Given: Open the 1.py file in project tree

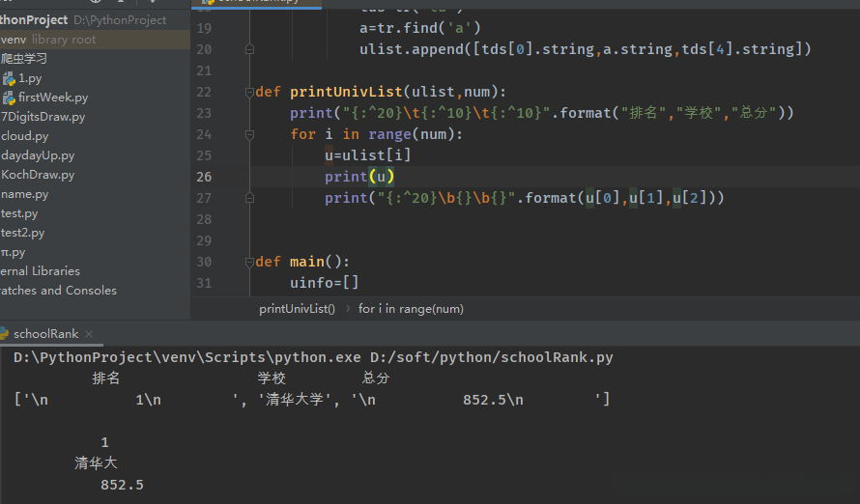Looking at the screenshot, I should [30, 78].
